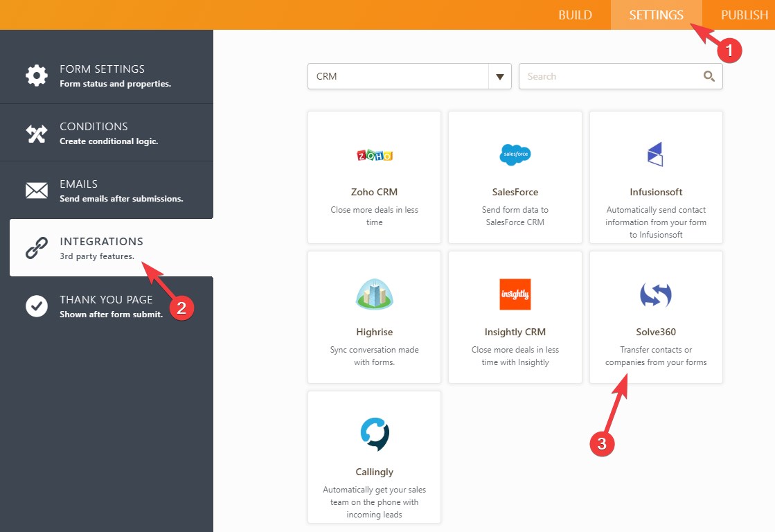Click the Salesforce cloud logo
775x532 pixels.
point(515,154)
